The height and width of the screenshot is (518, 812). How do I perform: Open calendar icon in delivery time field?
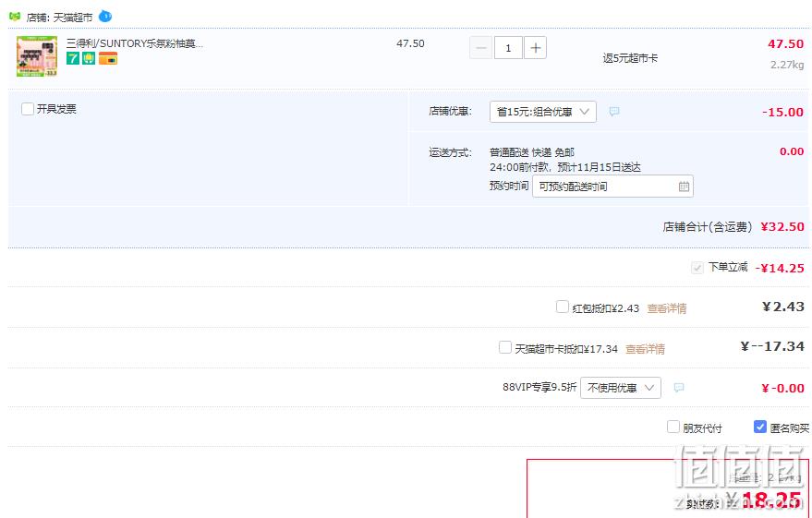(x=684, y=187)
